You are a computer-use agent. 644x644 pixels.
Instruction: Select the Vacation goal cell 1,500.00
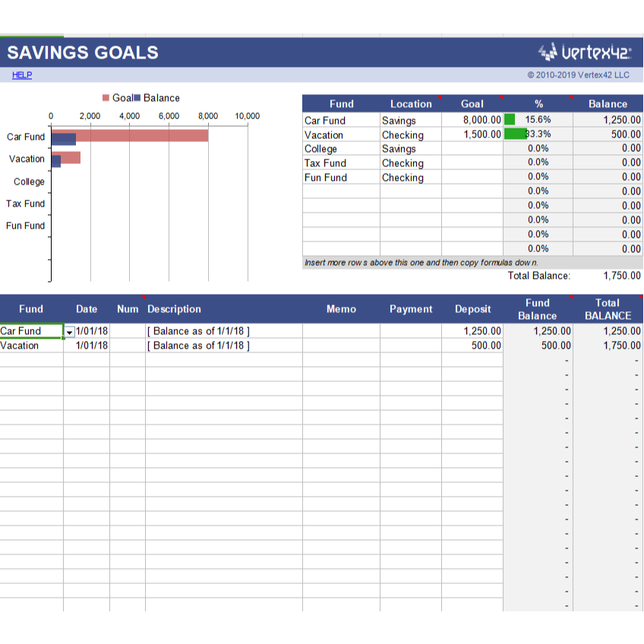tap(472, 134)
